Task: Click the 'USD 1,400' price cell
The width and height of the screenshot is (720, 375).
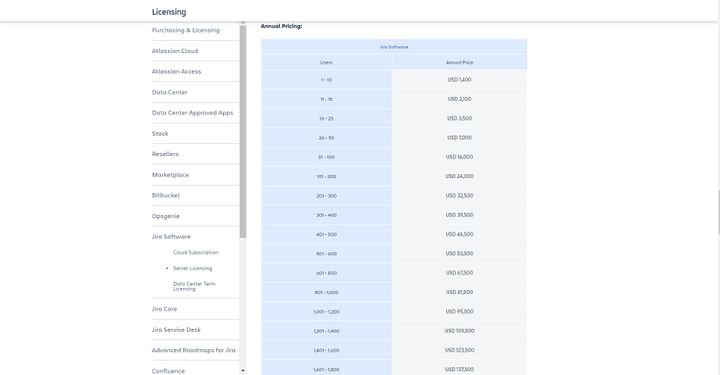Action: coord(460,80)
